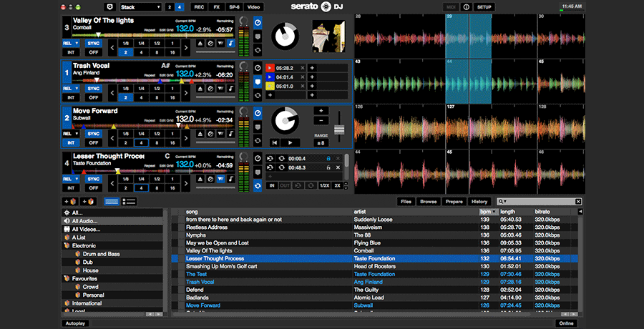Viewport: 644px width, 329px height.
Task: Open tempo tab on deck 1
Action: [x=258, y=68]
